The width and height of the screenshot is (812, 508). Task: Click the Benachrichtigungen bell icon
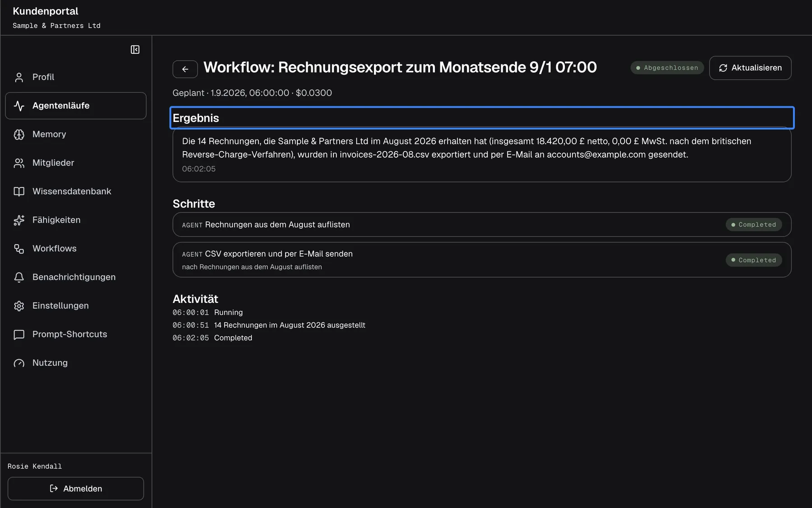click(x=19, y=277)
